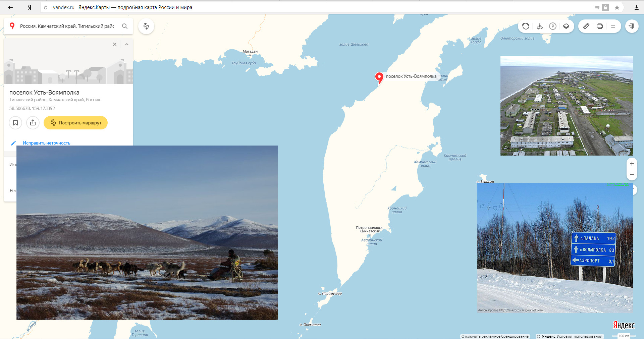
Task: Click the pencil icon next to Исправить неточность
Action: pyautogui.click(x=13, y=143)
